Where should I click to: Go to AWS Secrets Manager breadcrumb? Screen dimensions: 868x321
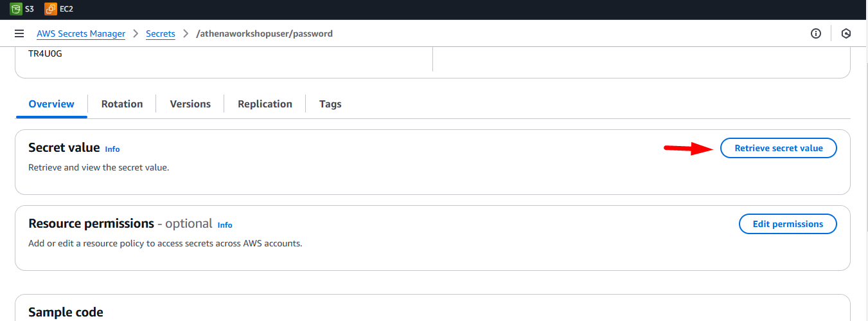[x=81, y=33]
